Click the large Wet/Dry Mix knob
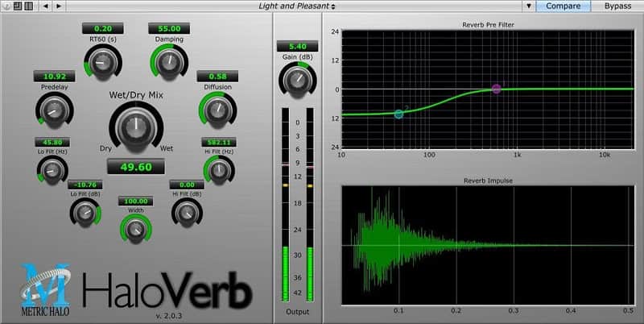 pos(136,127)
